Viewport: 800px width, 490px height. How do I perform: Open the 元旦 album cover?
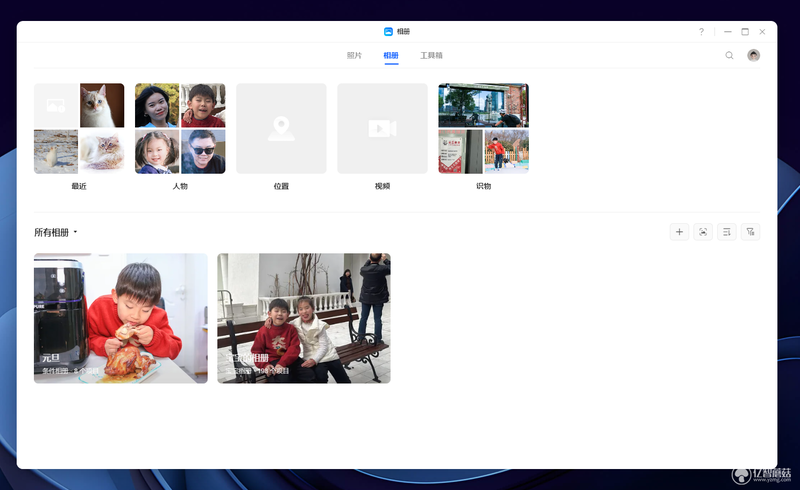[121, 318]
